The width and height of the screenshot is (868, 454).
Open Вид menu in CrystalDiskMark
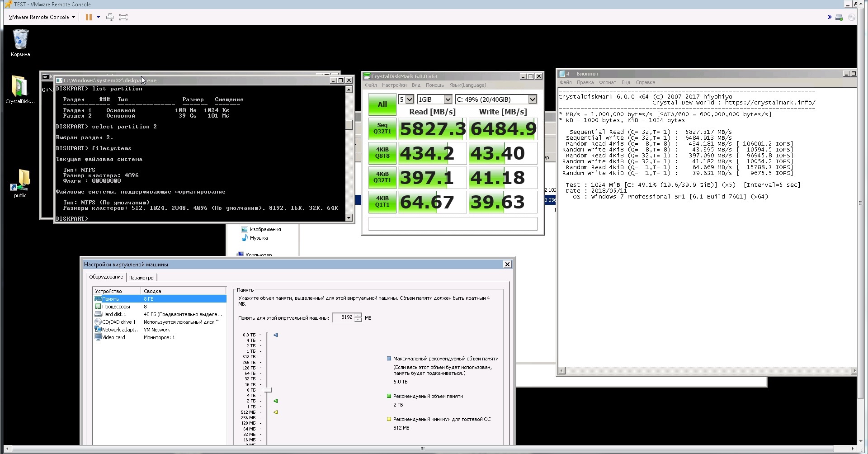pyautogui.click(x=416, y=85)
